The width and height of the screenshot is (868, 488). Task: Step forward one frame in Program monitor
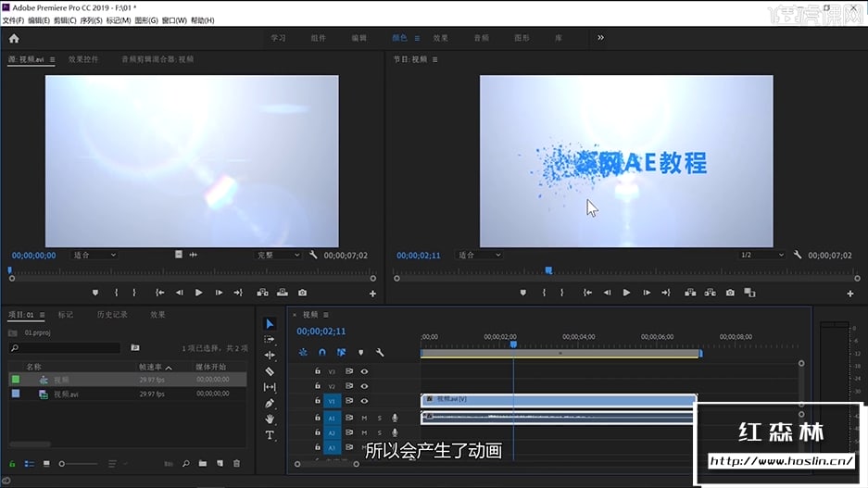647,293
